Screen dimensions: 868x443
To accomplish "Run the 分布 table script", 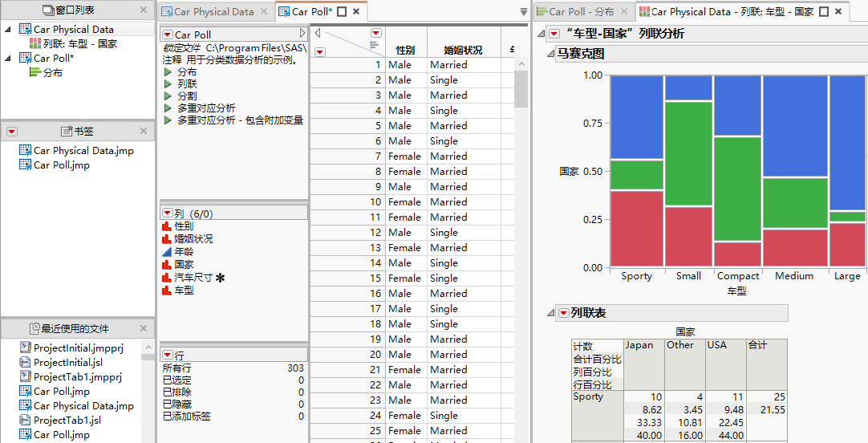I will [168, 72].
